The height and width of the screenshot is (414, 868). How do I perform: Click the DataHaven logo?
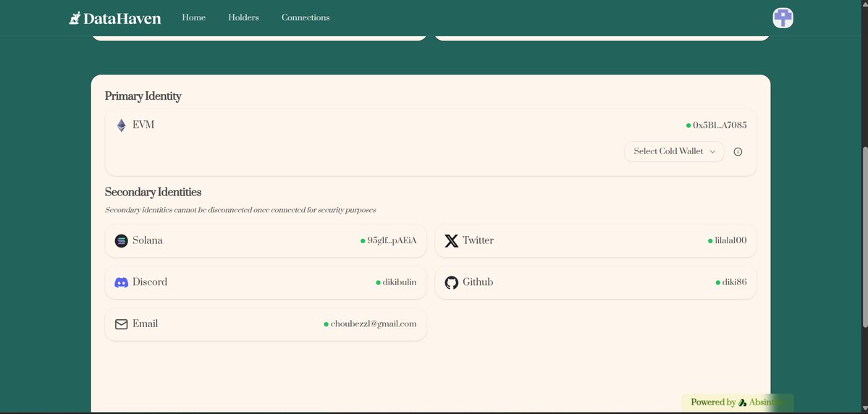[115, 17]
